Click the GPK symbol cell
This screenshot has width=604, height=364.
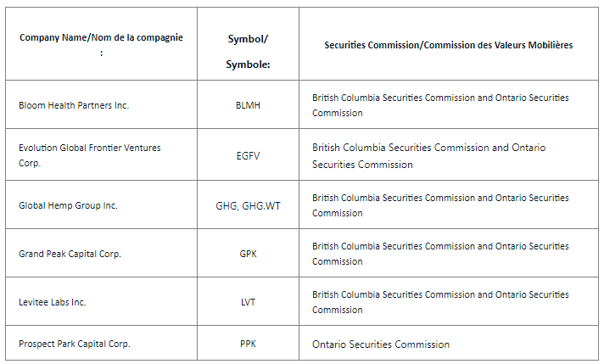(x=248, y=254)
